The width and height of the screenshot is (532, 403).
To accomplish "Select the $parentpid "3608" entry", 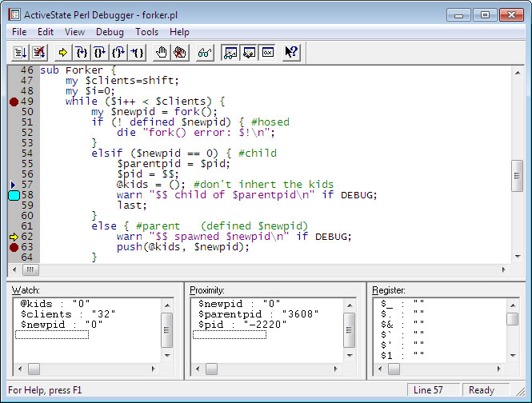I will [x=258, y=314].
